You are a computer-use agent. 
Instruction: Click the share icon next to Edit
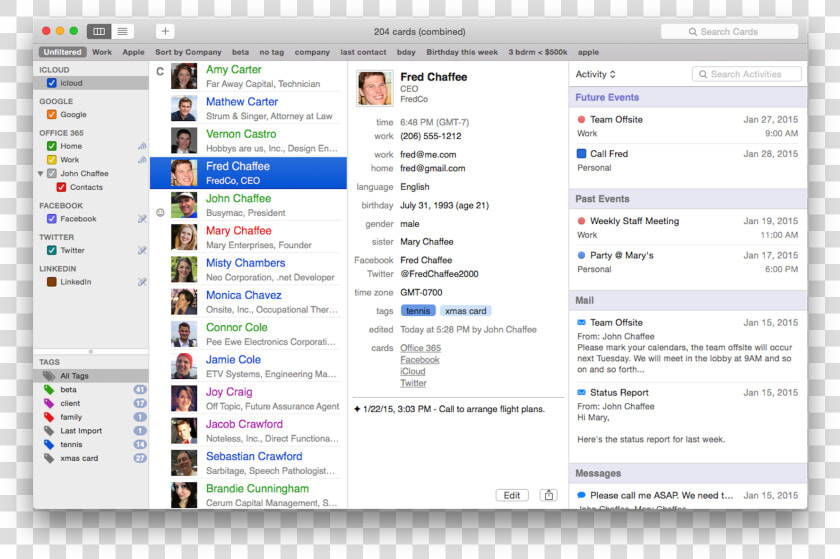point(549,495)
